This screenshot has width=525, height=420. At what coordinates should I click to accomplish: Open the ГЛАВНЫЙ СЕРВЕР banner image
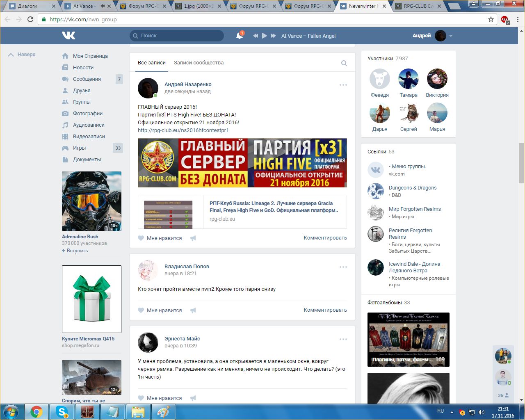pyautogui.click(x=242, y=163)
